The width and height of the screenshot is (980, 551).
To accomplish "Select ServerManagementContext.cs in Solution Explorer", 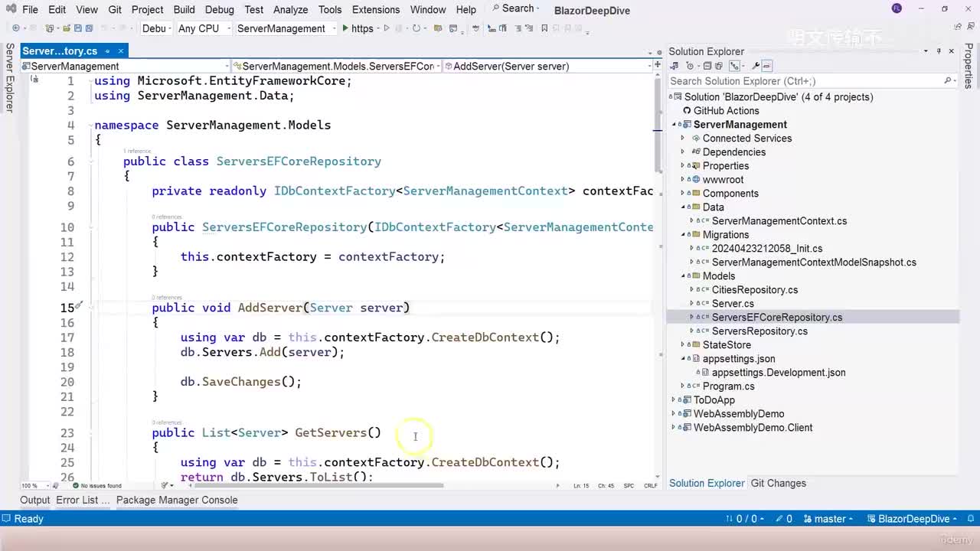I will point(779,221).
